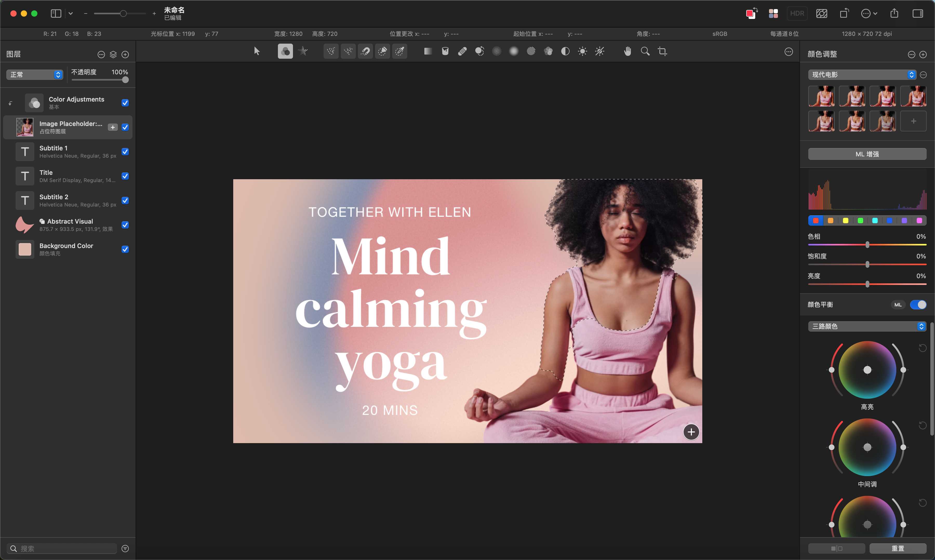Select the Zoom magnifier tool

(x=645, y=51)
